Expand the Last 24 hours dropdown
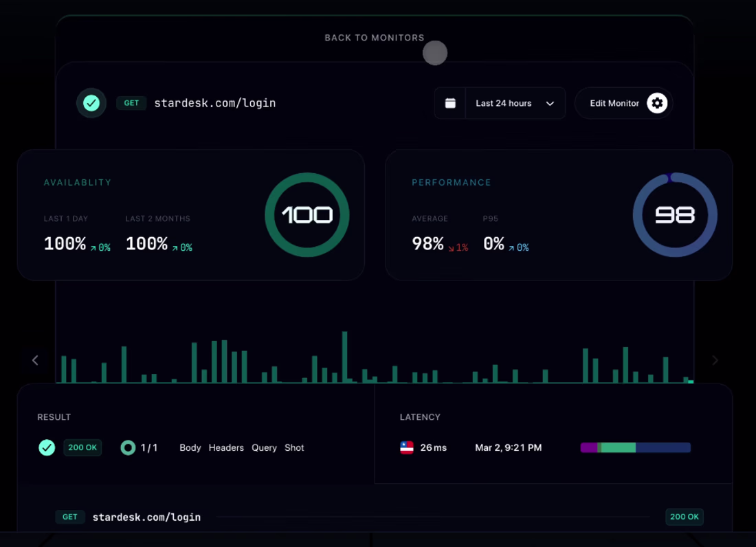Screen dimensions: 756x547 click(515, 103)
